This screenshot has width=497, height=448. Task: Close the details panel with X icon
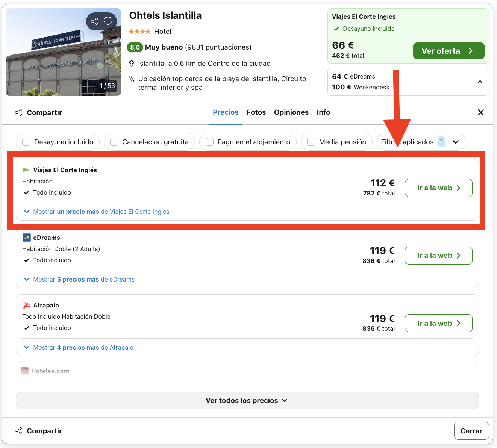point(480,112)
